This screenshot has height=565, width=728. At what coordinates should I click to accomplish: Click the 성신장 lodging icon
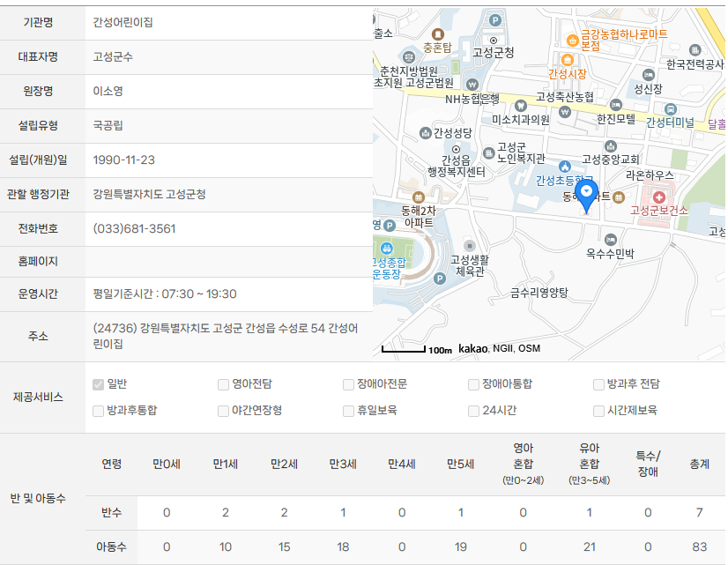pos(648,74)
